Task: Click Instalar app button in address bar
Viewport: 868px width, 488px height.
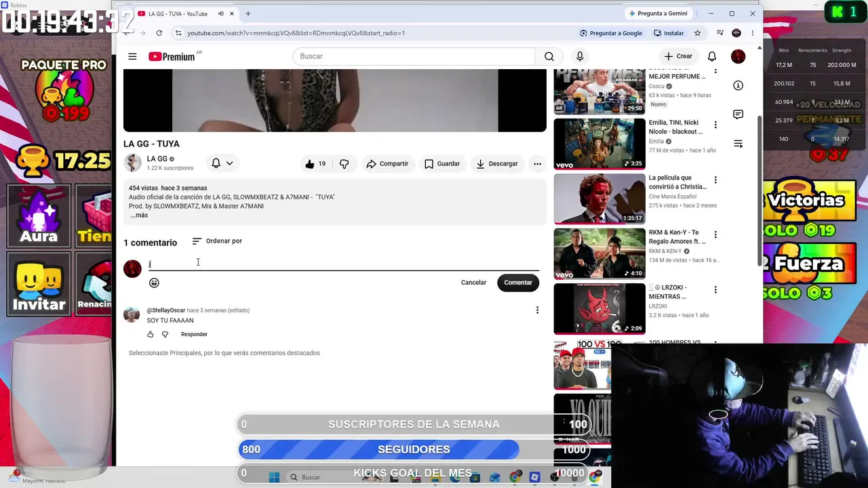Action: pos(669,33)
